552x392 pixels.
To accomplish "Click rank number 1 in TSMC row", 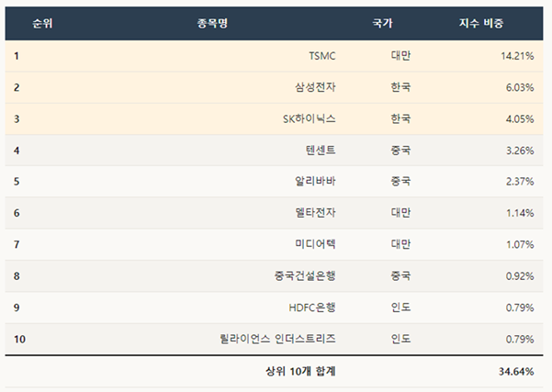I will (x=17, y=56).
